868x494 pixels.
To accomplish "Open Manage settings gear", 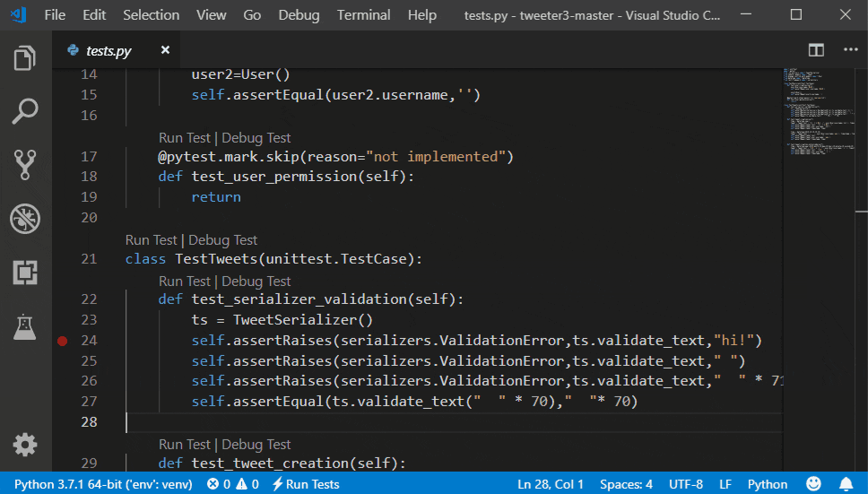I will point(25,445).
